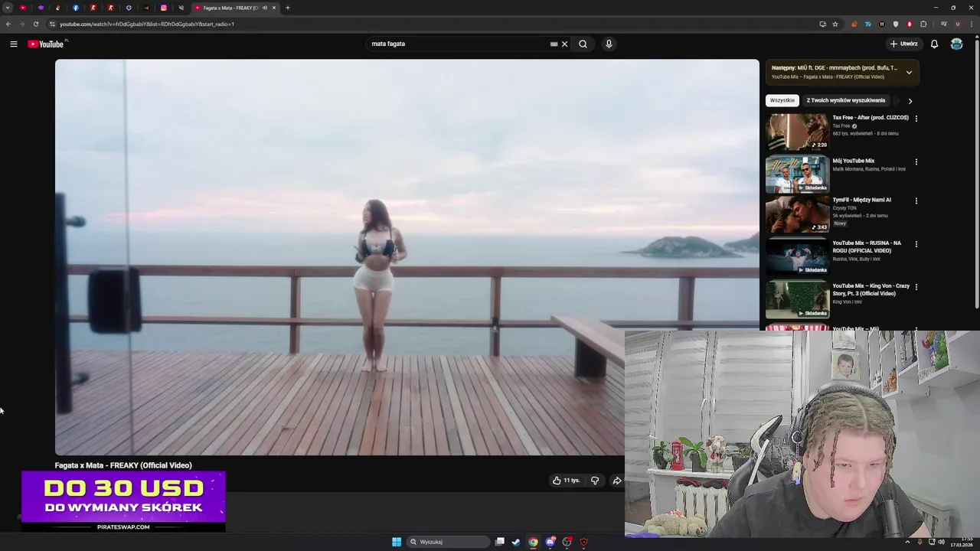Open the taskbar volume control
This screenshot has width=980, height=551.
coord(941,542)
